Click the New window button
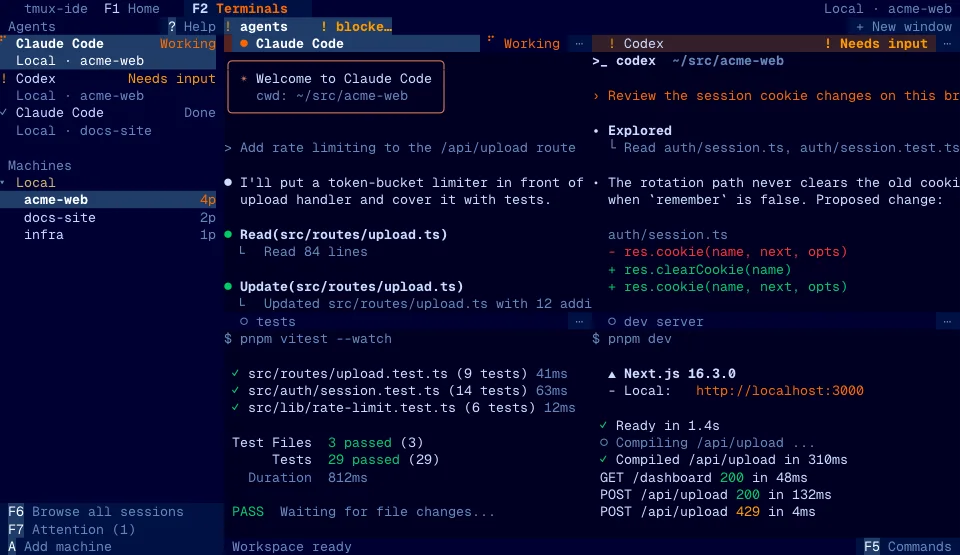The image size is (960, 555). (x=904, y=26)
